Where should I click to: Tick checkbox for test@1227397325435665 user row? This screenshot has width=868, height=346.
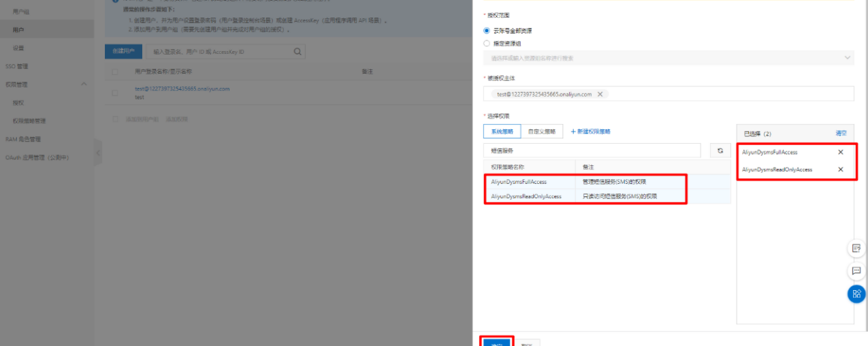115,93
